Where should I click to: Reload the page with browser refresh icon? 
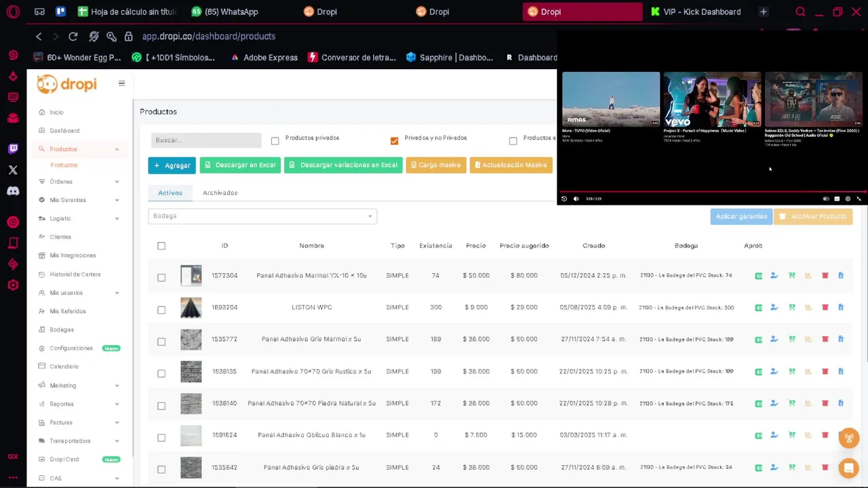73,37
